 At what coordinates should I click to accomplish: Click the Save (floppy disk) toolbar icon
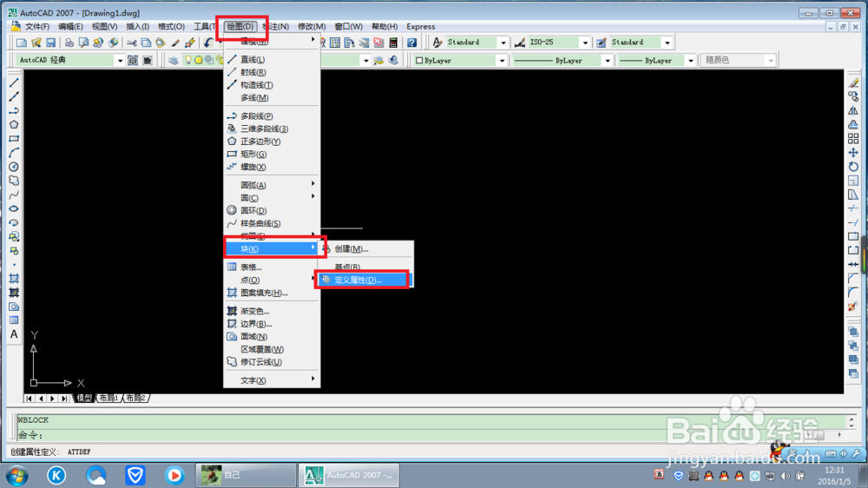coord(51,43)
